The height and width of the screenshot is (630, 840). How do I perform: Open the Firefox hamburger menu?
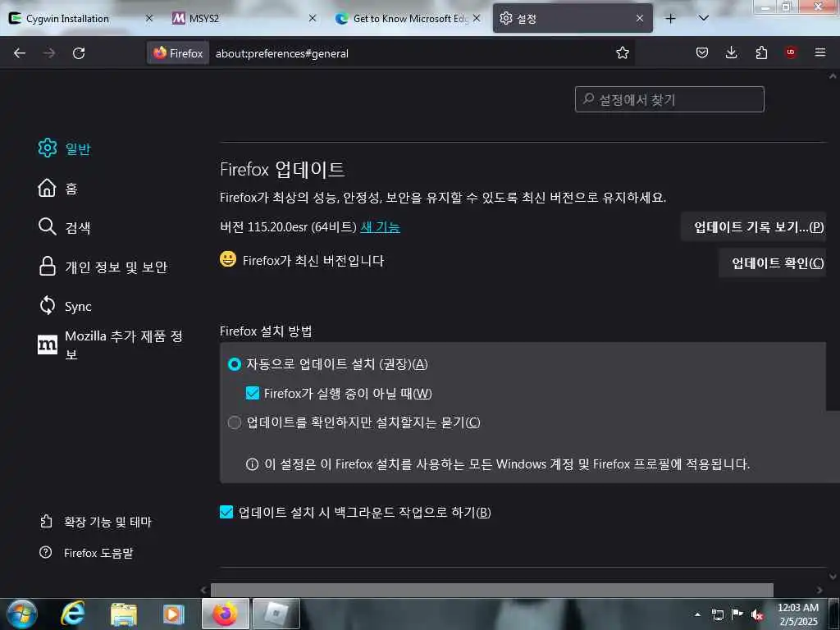point(820,52)
